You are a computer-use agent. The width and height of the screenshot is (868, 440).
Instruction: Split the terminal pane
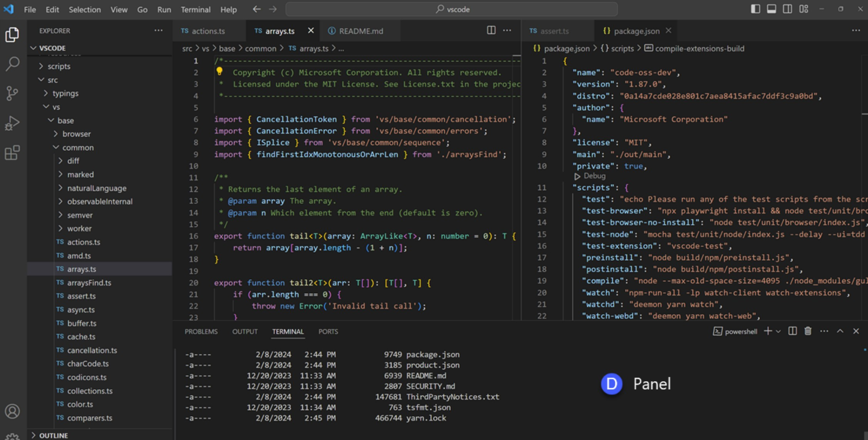click(792, 331)
